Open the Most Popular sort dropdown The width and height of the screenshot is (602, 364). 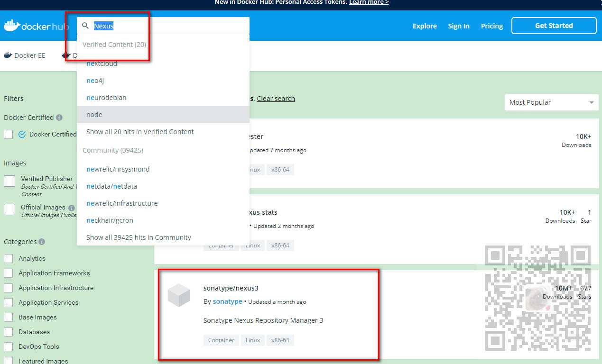551,102
